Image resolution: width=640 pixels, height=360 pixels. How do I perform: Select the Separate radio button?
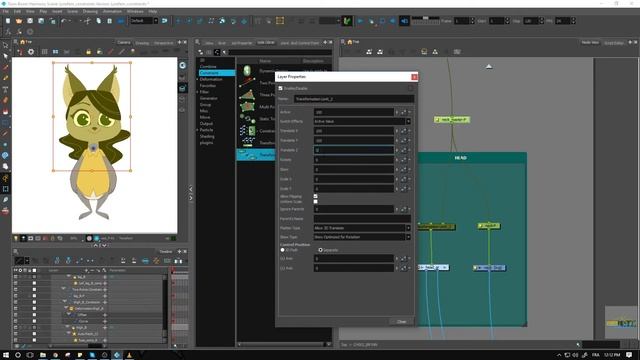[x=320, y=250]
